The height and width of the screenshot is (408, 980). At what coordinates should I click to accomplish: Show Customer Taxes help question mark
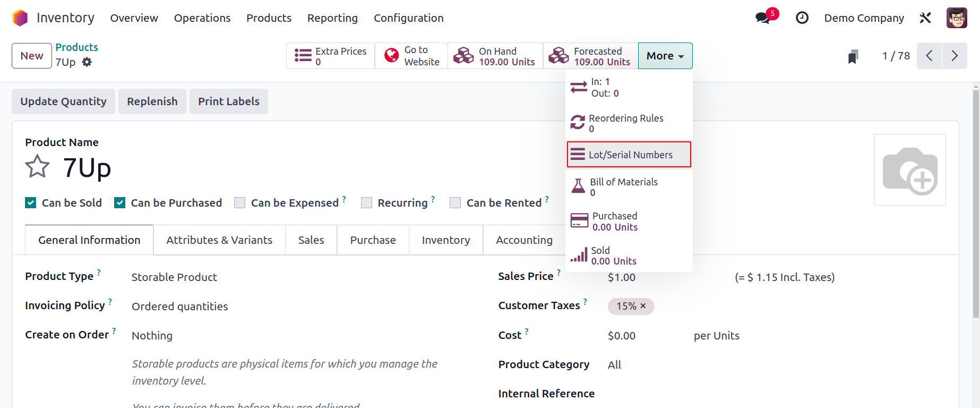585,301
